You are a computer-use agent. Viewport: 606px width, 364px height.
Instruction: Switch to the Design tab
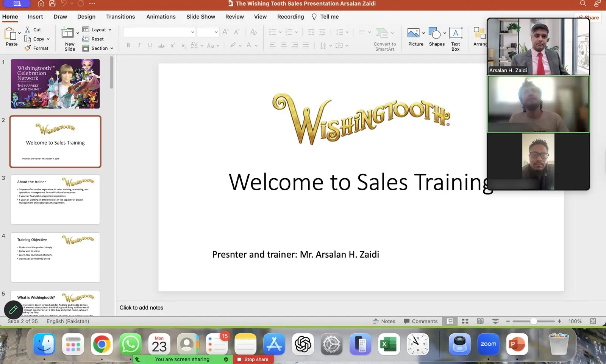pyautogui.click(x=86, y=17)
